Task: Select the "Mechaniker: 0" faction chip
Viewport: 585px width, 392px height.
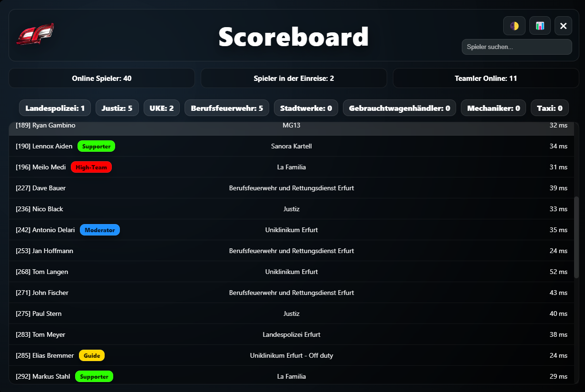Action: (493, 108)
